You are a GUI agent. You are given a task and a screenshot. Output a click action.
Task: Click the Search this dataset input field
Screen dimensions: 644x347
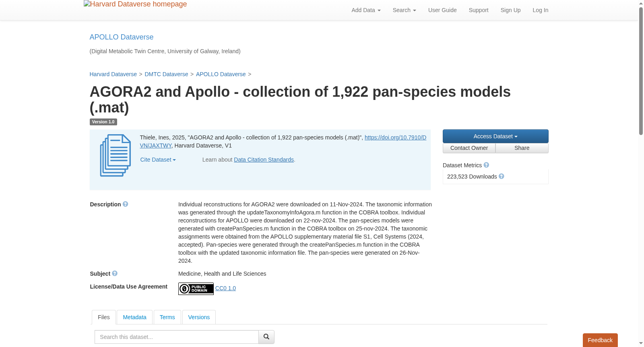click(x=177, y=337)
